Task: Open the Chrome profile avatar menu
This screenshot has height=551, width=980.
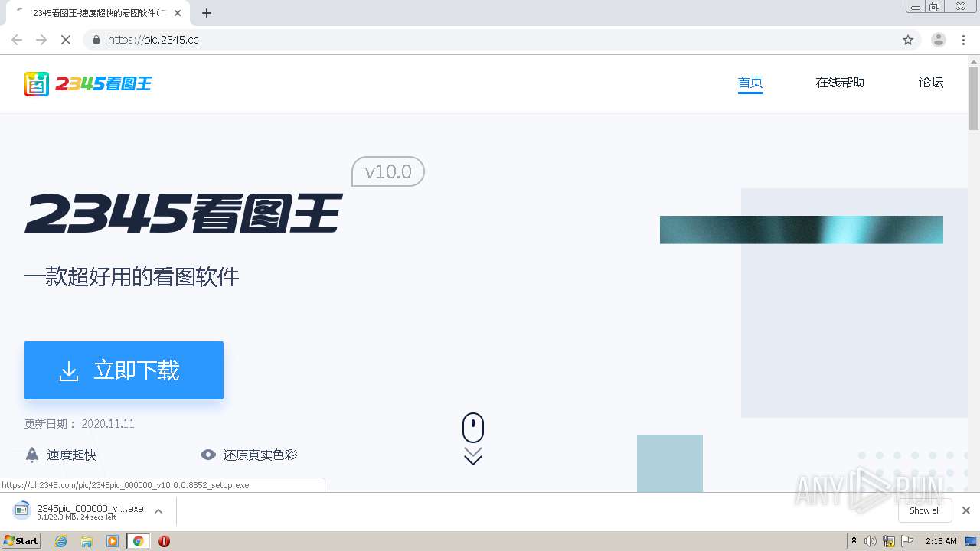Action: pyautogui.click(x=939, y=40)
